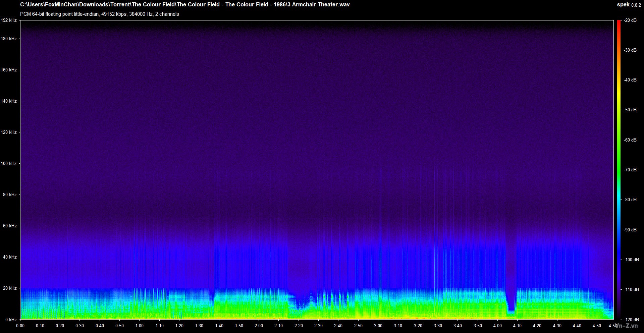Screen dimensions: 644x333
Task: Click the 20 kHz frequency label
Action: (x=10, y=288)
